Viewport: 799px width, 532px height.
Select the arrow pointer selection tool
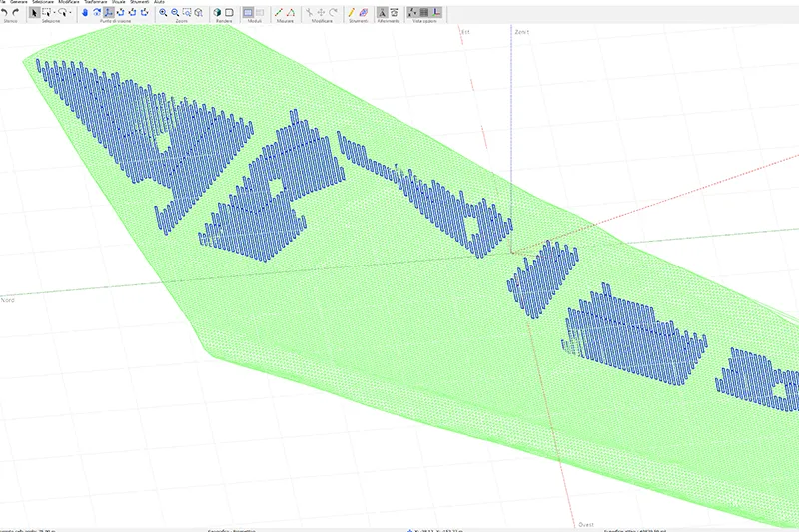tap(35, 12)
